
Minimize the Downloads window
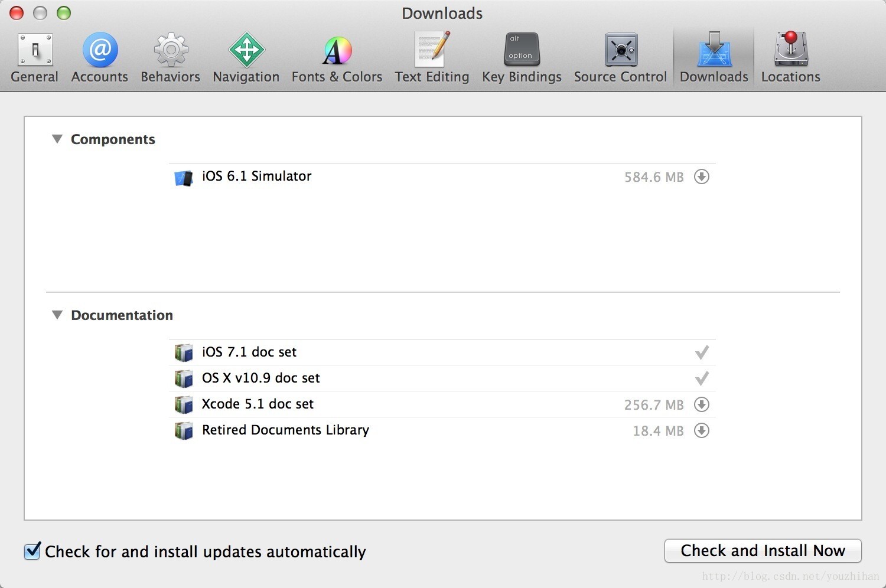tap(40, 13)
